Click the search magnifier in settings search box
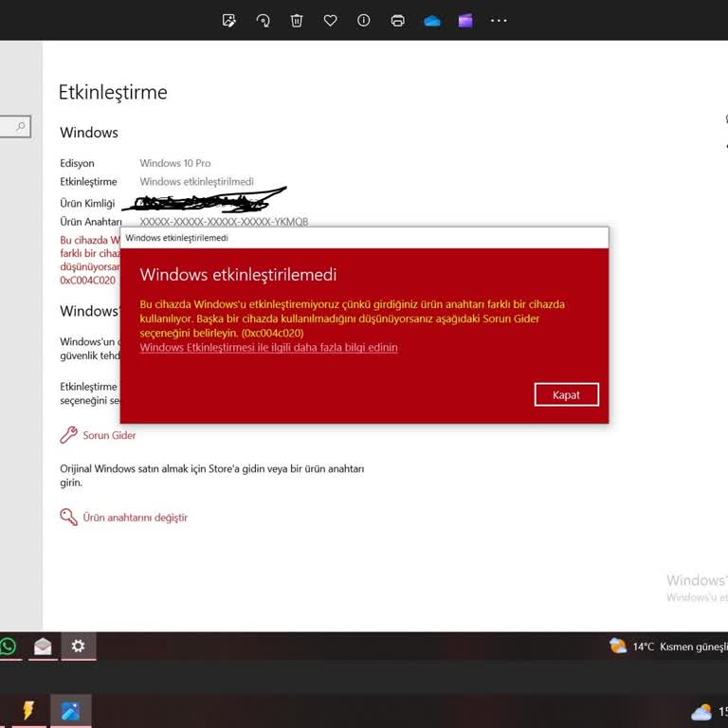728x728 pixels. coord(21,126)
